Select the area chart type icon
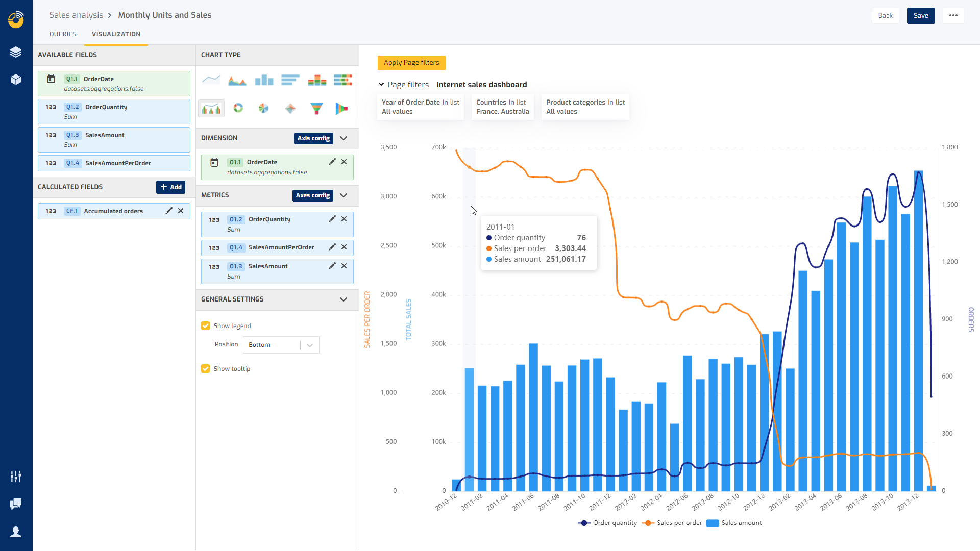This screenshot has width=980, height=551. (x=237, y=80)
